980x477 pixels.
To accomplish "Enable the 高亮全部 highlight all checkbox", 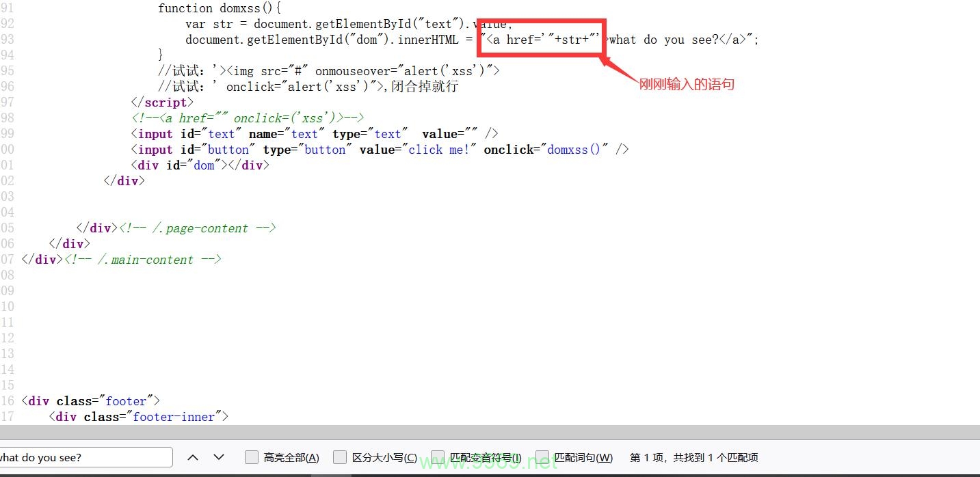I will pos(251,457).
